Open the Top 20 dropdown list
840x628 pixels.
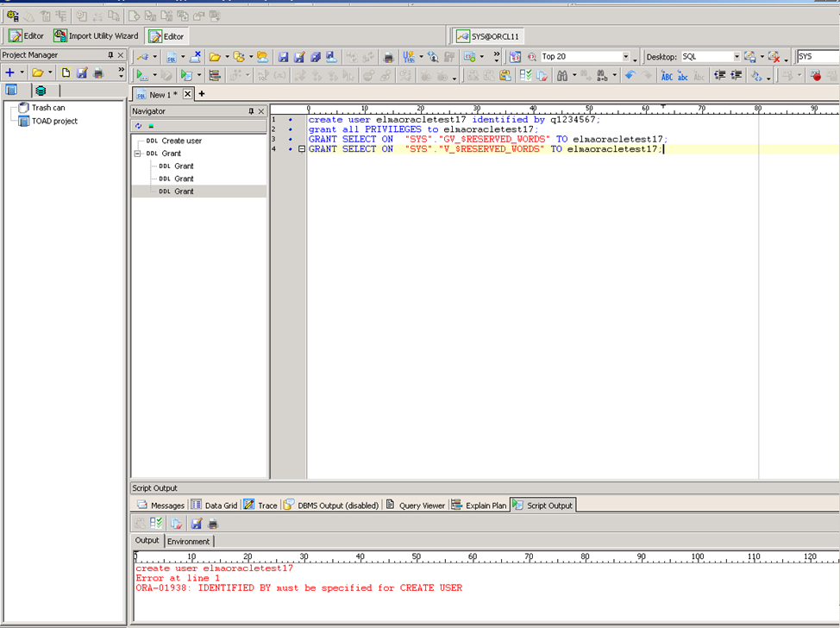[625, 57]
